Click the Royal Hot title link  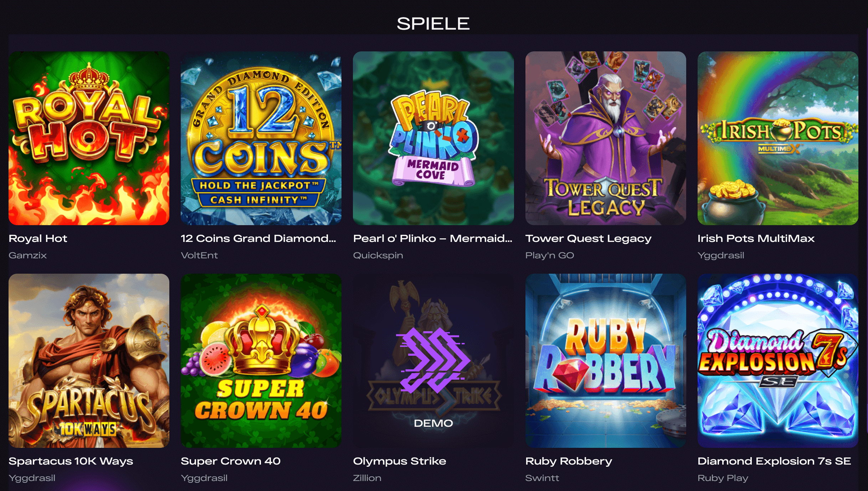click(x=38, y=238)
